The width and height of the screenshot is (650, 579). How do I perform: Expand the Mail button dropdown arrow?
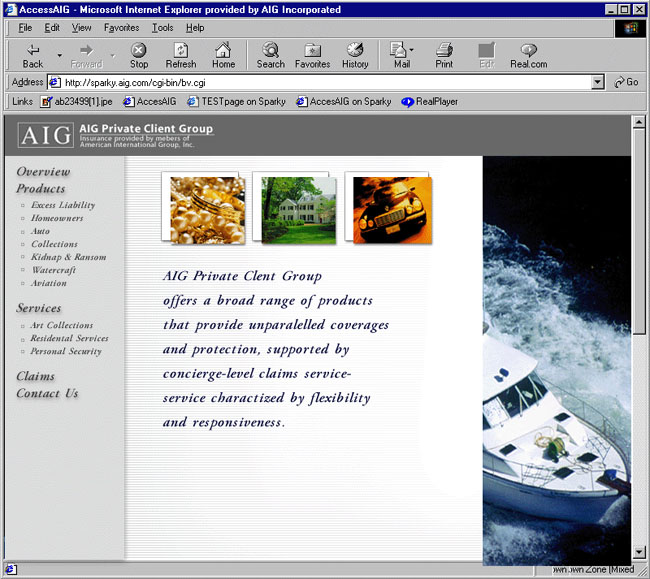click(x=411, y=51)
